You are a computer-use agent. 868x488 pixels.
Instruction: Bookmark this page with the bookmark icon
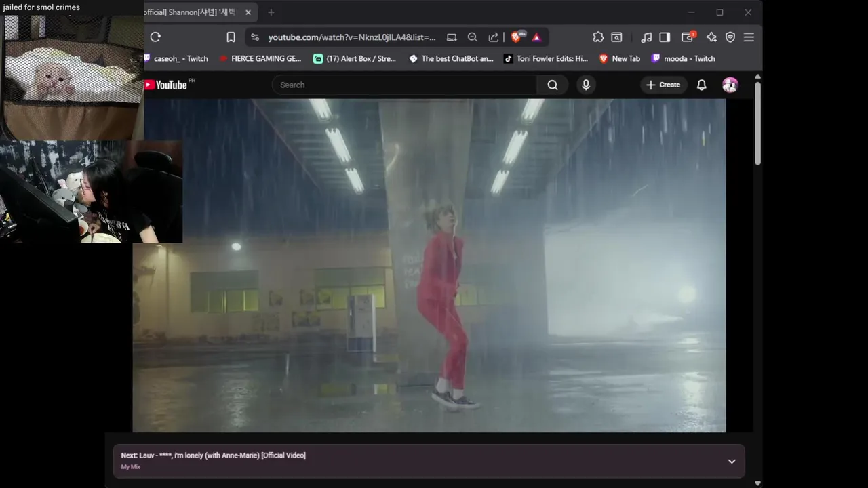(231, 37)
